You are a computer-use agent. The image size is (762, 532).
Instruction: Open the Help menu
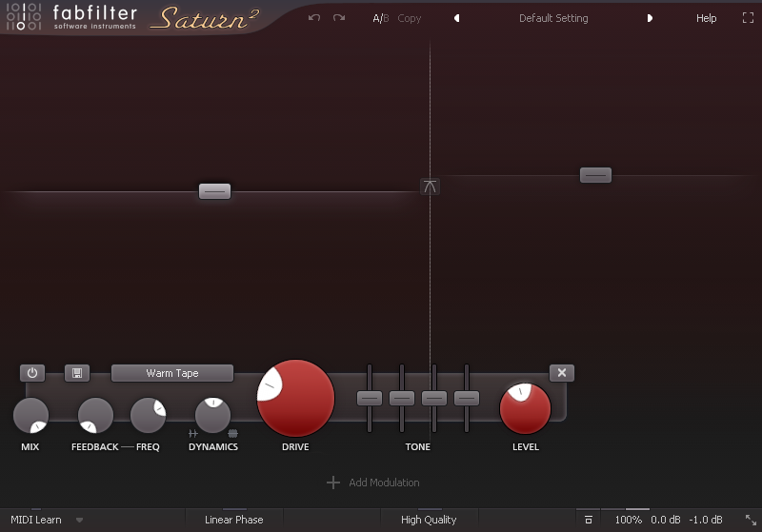[x=706, y=18]
